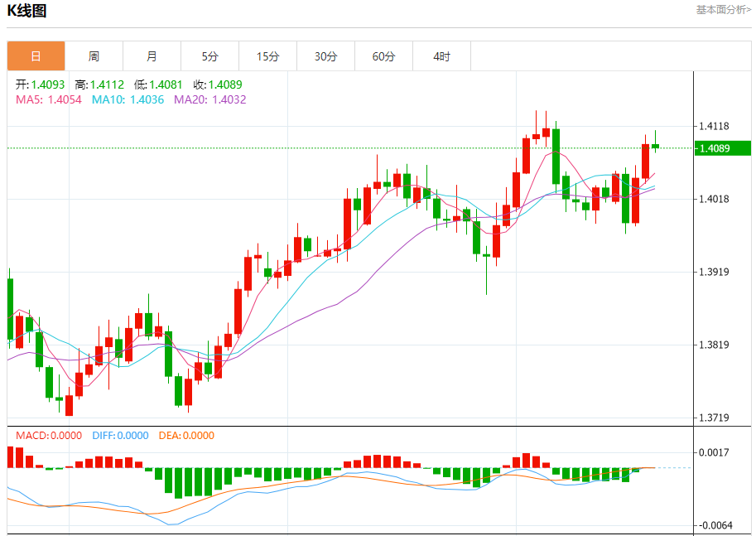756x536 pixels.
Task: Open the 基本面分析 link
Action: 724,10
